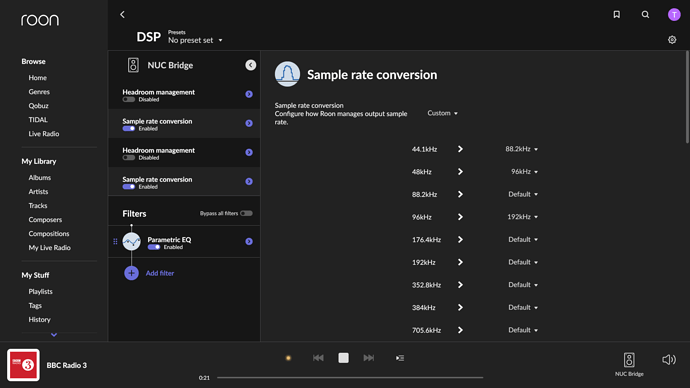Open the profile avatar T
This screenshot has height=388, width=690.
tap(674, 15)
